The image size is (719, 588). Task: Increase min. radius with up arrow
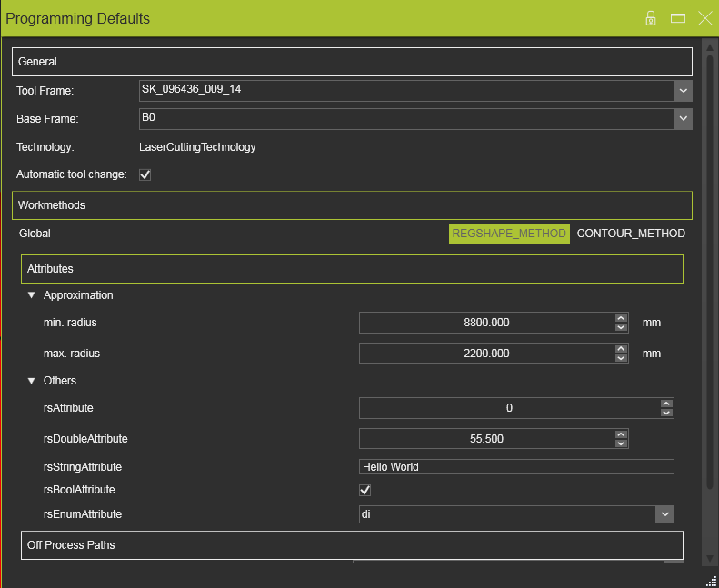[621, 318]
